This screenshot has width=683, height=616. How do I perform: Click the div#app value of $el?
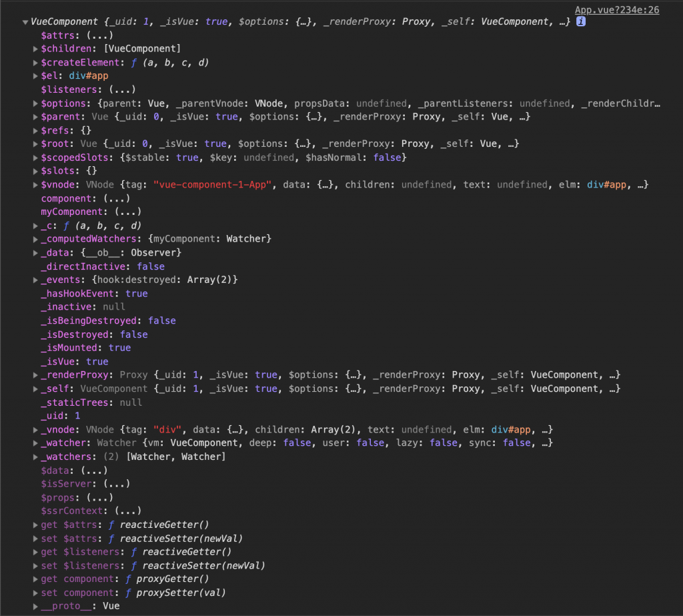click(x=89, y=76)
